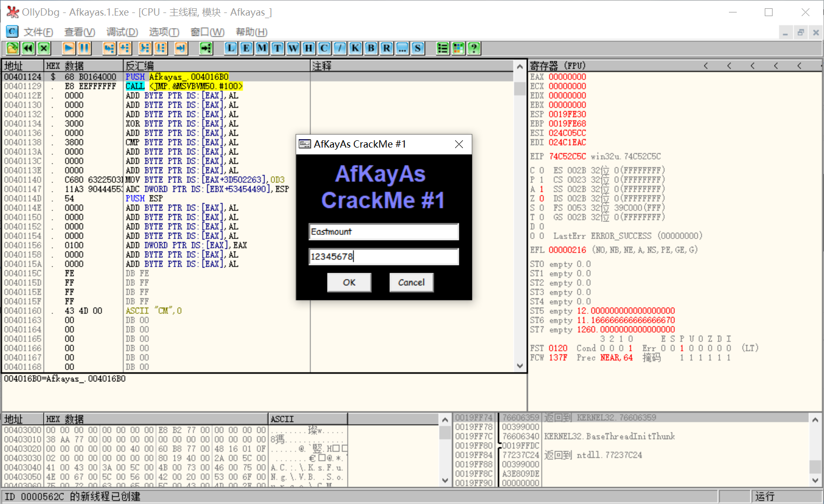824x504 pixels.
Task: Click 寄存器 (FPU) registers header
Action: click(557, 65)
